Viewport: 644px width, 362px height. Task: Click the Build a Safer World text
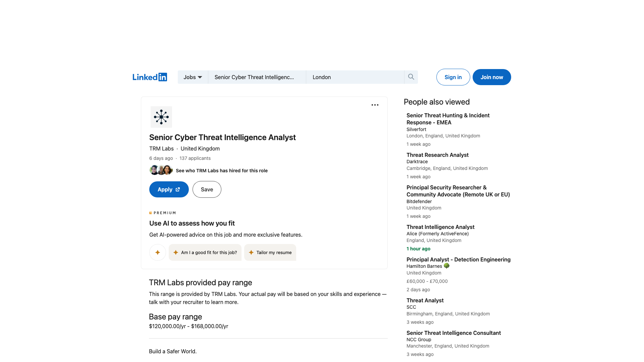[173, 351]
